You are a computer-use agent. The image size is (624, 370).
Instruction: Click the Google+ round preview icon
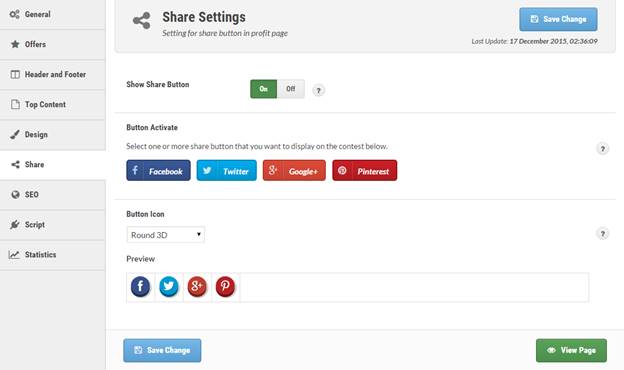tap(197, 286)
